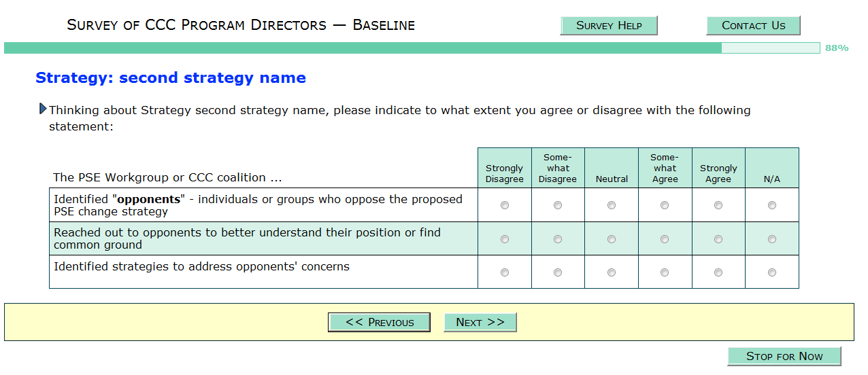This screenshot has width=868, height=375.
Task: Choose Somewhat Disagree for Identified strategies row
Action: click(558, 272)
